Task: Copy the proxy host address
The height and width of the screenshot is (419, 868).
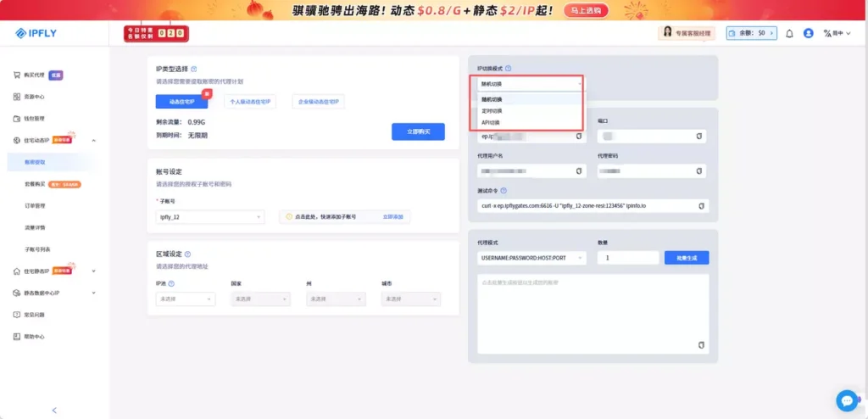Action: [x=579, y=136]
